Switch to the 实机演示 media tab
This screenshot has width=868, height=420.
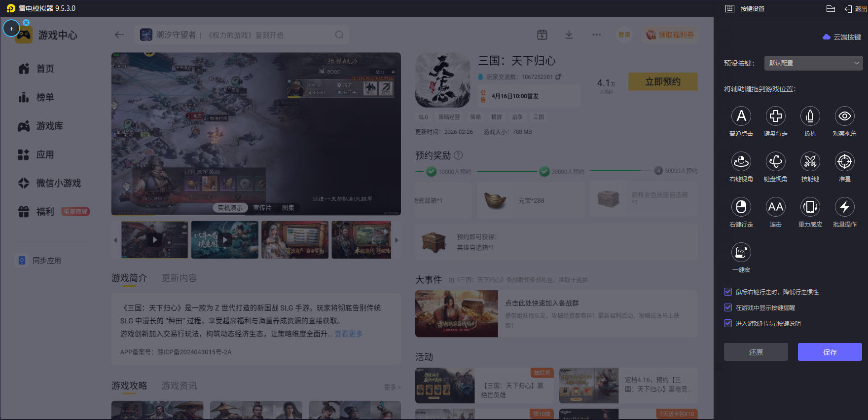[230, 208]
